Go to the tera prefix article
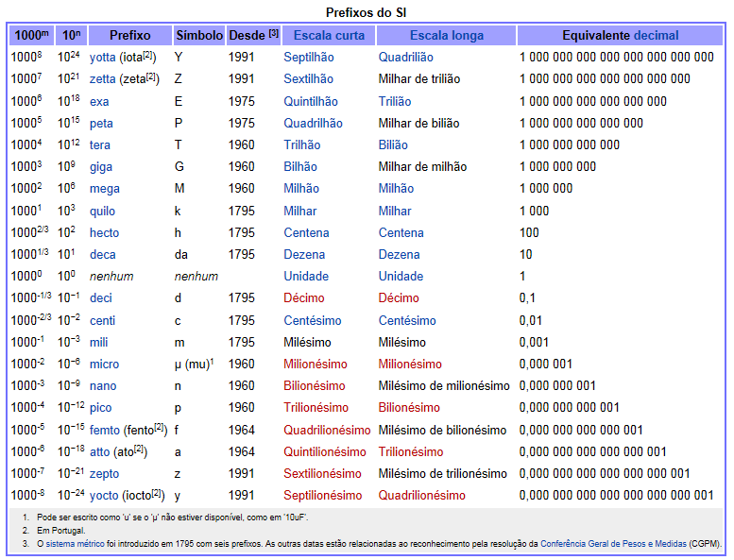Screen dimensions: 734x560 click(100, 145)
